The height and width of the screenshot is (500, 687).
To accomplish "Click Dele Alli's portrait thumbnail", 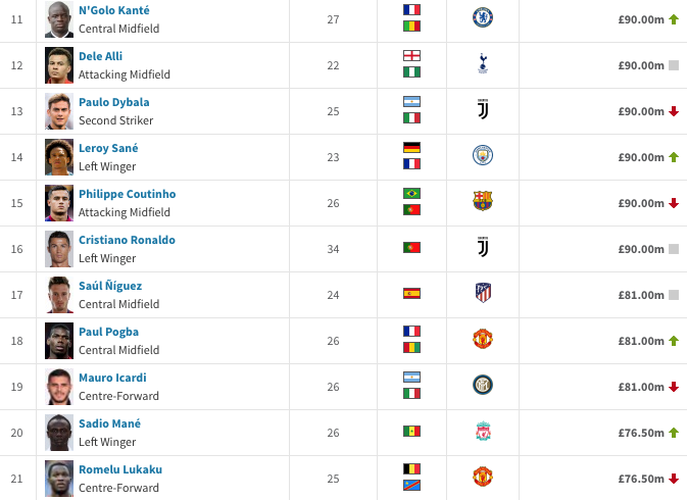I will click(59, 65).
